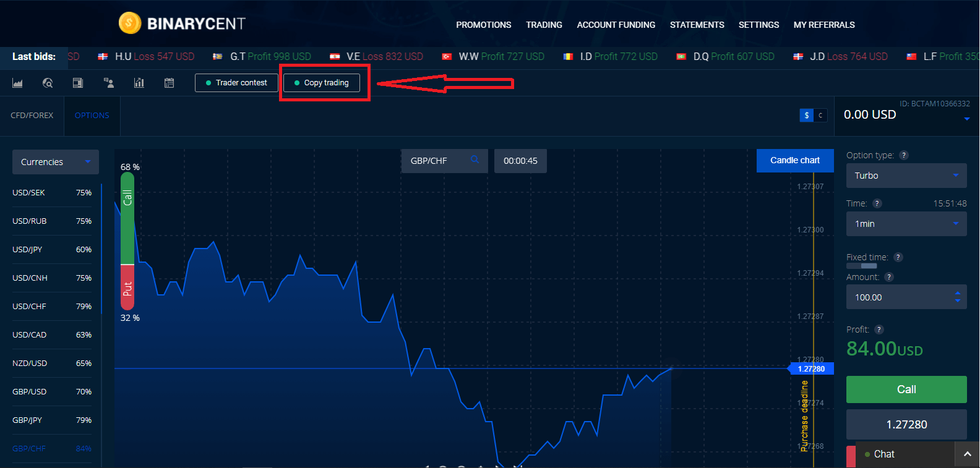The width and height of the screenshot is (980, 468).
Task: Select the cent 'c' currency toggle
Action: click(820, 116)
